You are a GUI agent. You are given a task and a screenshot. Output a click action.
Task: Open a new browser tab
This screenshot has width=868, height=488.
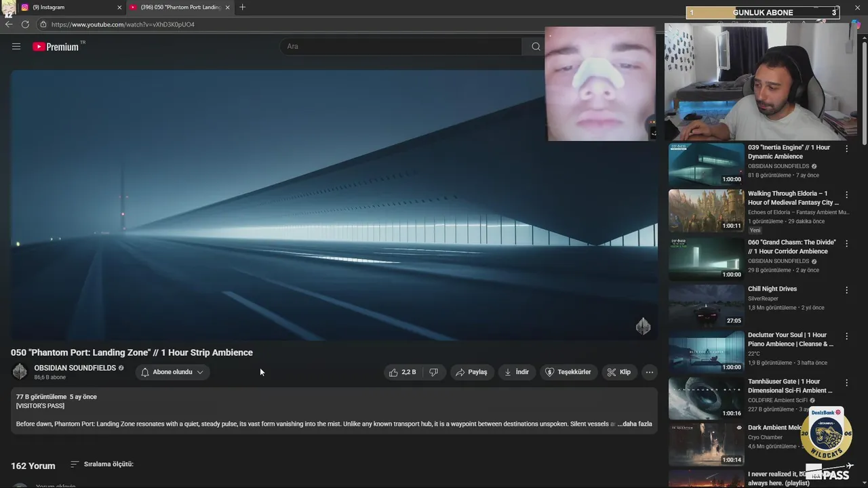[242, 7]
